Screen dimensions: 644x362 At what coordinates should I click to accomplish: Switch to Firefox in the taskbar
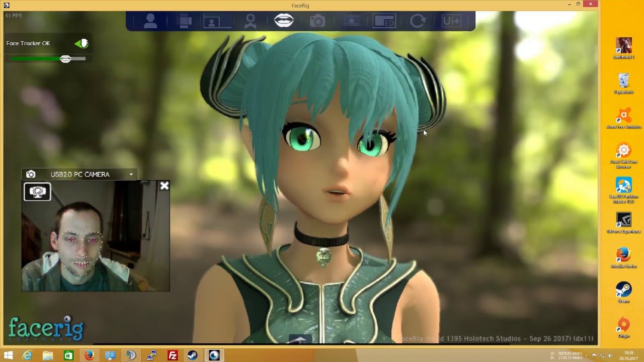(x=90, y=355)
